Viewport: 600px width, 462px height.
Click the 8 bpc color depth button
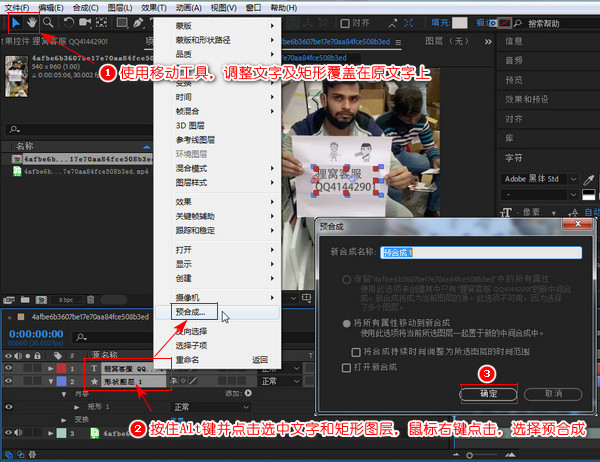point(65,300)
